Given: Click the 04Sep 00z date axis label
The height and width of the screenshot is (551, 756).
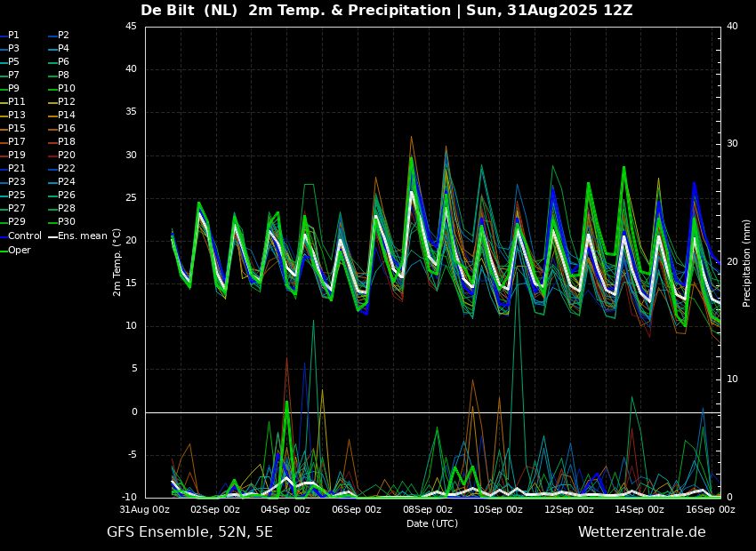Looking at the screenshot, I should click(286, 509).
